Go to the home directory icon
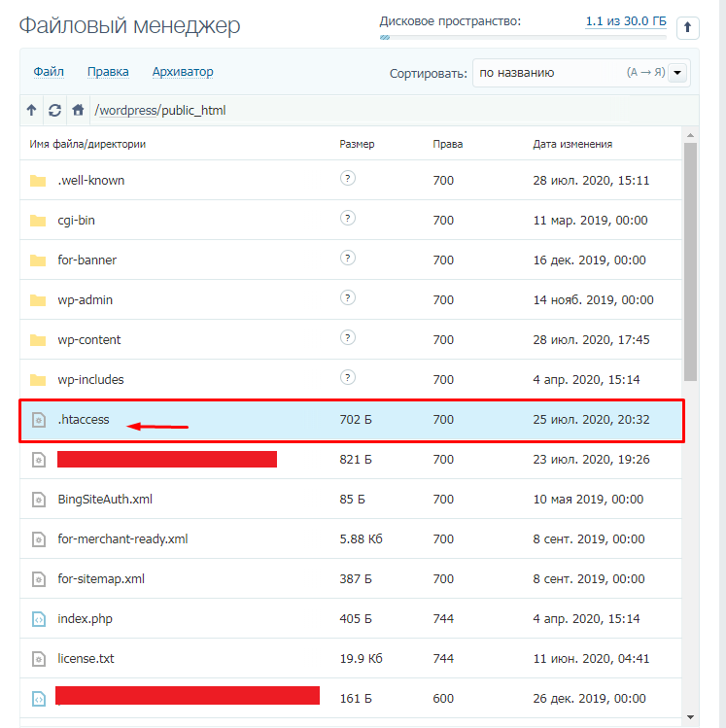The width and height of the screenshot is (726, 728). click(x=78, y=111)
